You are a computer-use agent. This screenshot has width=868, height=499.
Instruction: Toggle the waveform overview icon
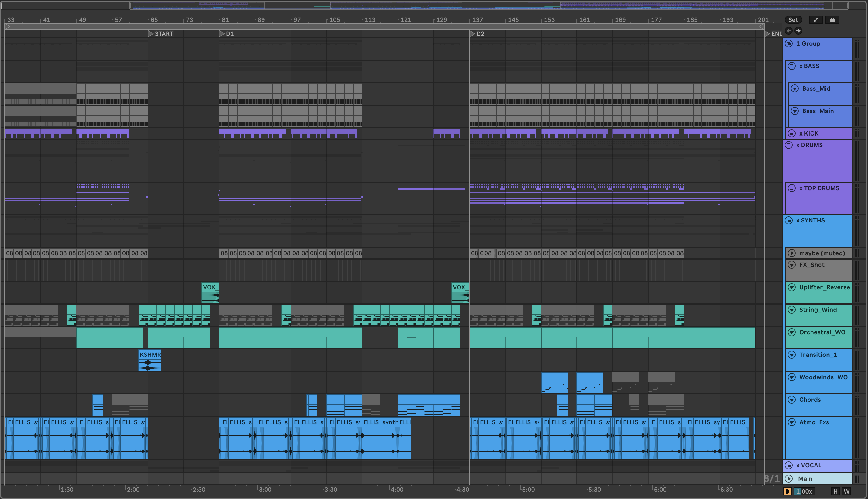tap(787, 491)
